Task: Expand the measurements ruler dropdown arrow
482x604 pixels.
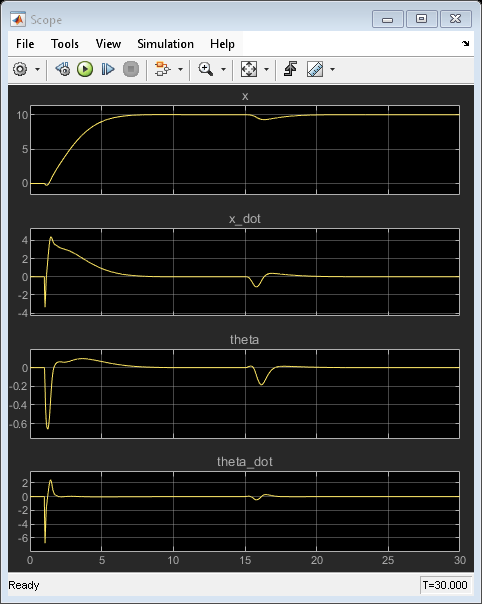Action: point(333,70)
